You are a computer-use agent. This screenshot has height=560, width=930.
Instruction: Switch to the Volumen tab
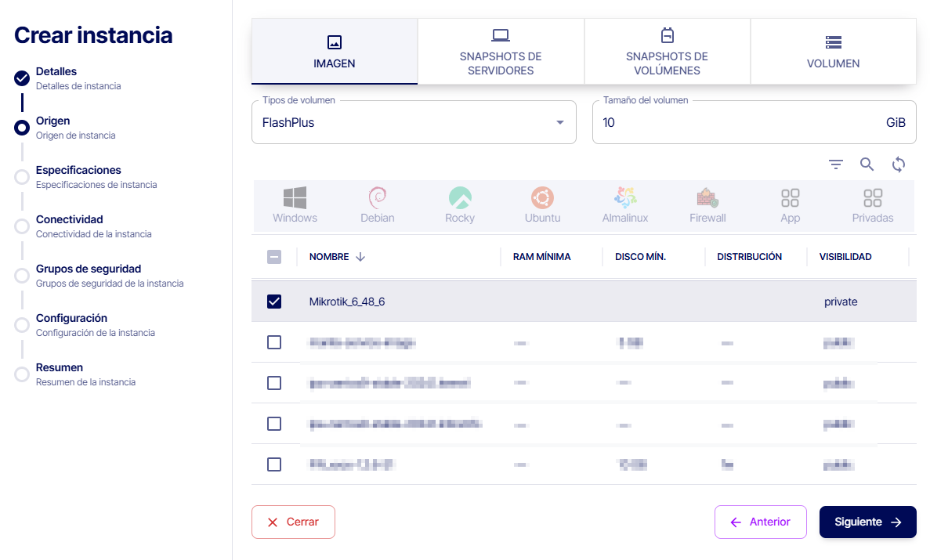click(833, 52)
